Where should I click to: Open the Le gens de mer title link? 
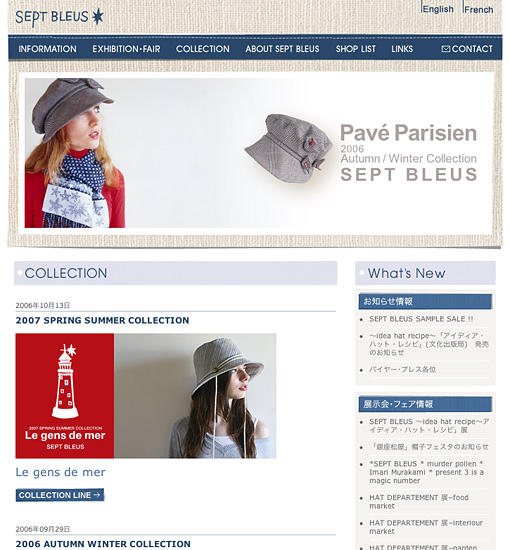click(x=60, y=472)
